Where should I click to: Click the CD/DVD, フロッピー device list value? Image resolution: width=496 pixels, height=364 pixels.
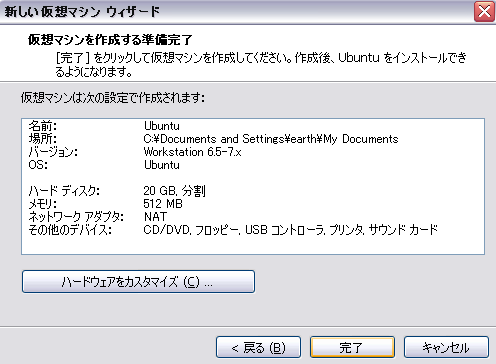pyautogui.click(x=290, y=230)
